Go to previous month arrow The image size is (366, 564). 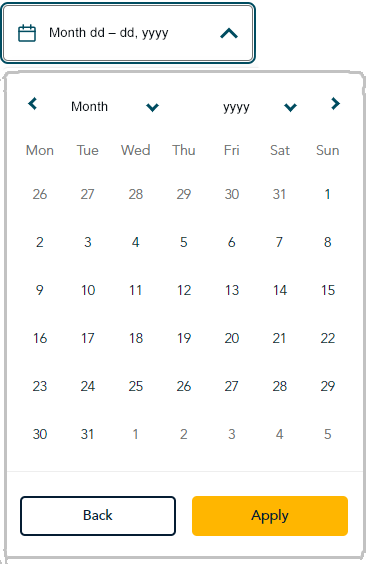(33, 104)
